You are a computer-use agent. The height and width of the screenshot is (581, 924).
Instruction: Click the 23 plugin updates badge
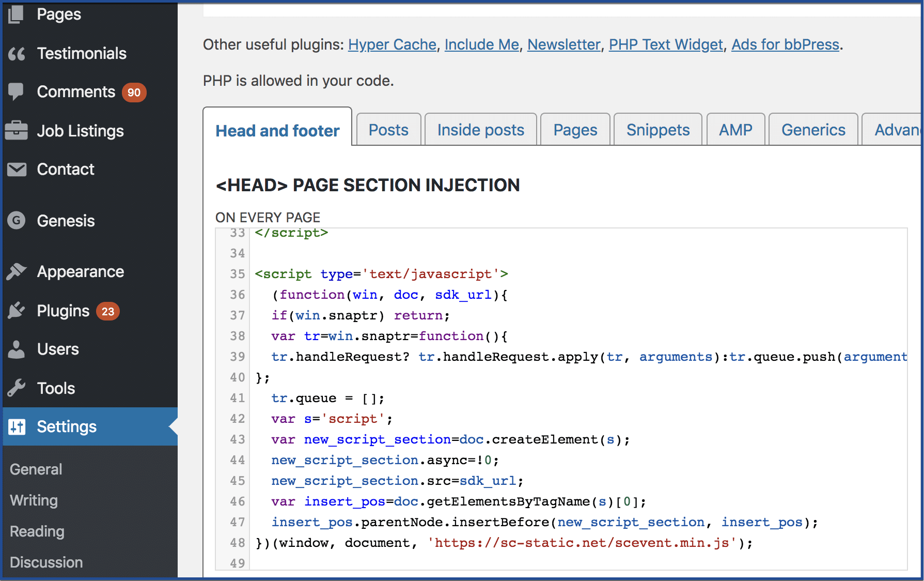(x=108, y=311)
